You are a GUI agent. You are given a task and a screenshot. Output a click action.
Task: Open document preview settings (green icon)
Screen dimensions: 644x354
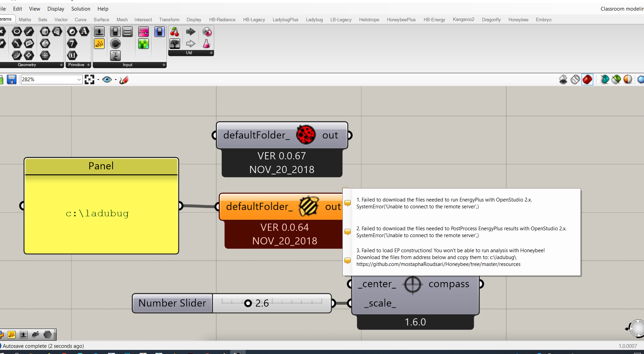click(x=616, y=80)
